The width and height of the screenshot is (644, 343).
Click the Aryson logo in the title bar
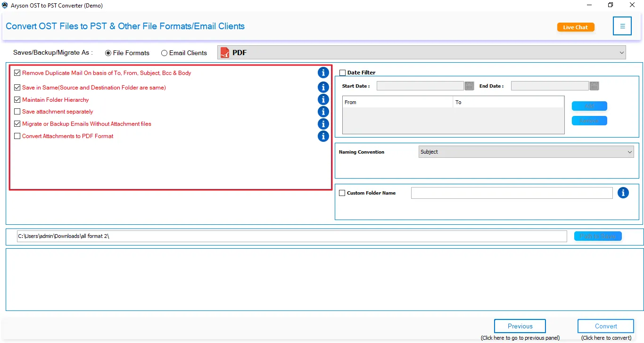[x=5, y=5]
